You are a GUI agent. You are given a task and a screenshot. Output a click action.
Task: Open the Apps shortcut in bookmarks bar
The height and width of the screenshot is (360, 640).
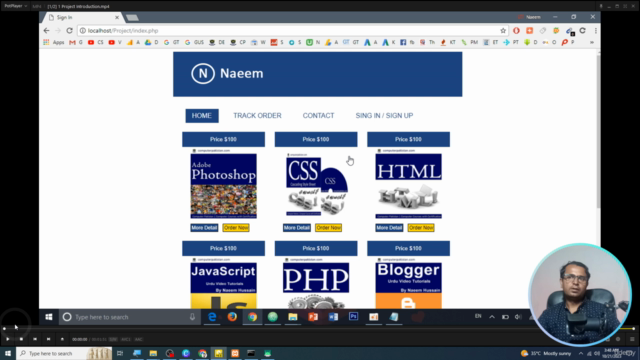tap(54, 42)
